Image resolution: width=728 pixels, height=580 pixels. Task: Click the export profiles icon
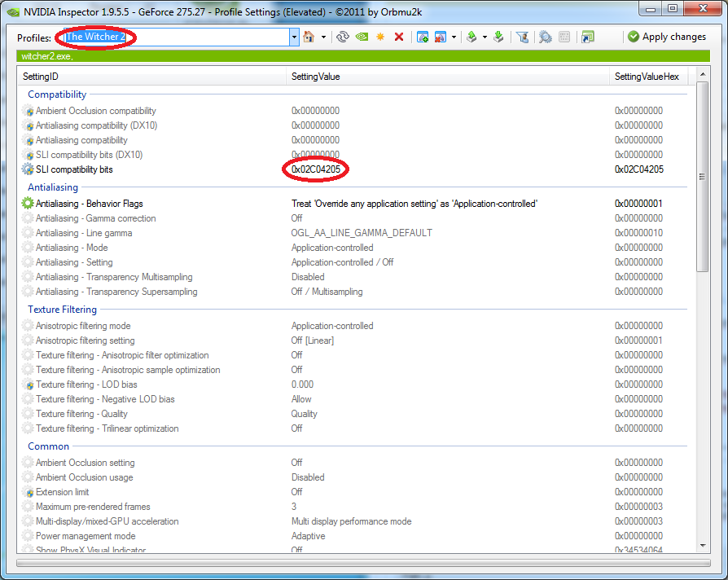pyautogui.click(x=471, y=37)
